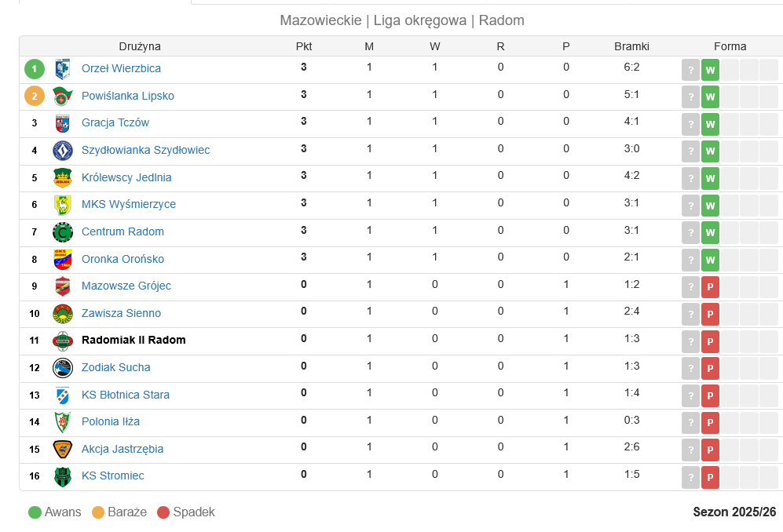
Task: Click the KS Stromiec team crest
Action: click(x=63, y=476)
